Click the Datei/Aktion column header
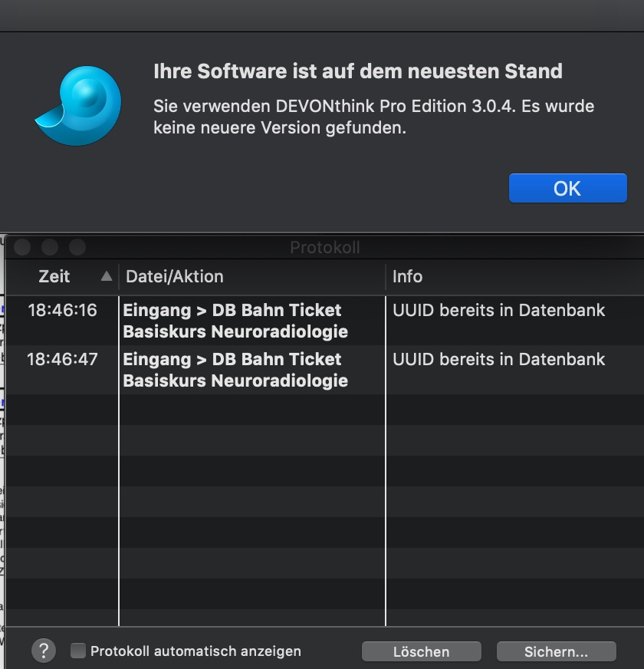This screenshot has width=644, height=669. pos(175,276)
